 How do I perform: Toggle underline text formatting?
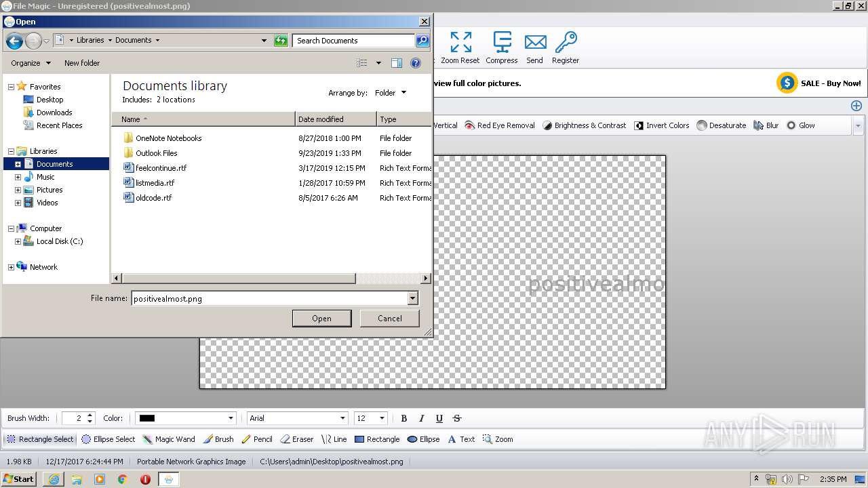439,418
